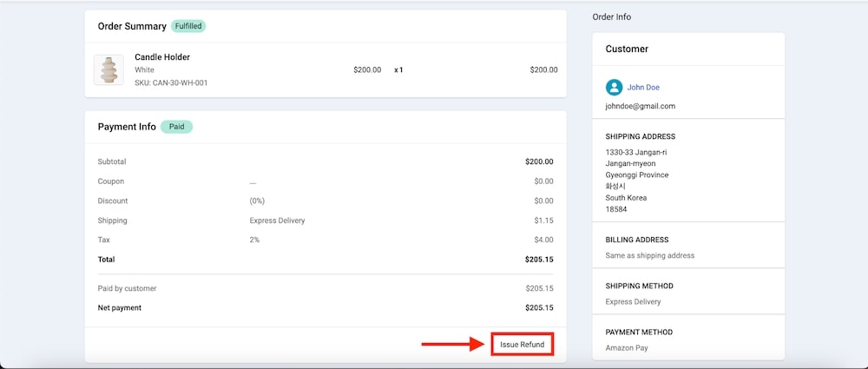Screen dimensions: 868x369
Task: Click the Payment Info heading
Action: pos(127,127)
